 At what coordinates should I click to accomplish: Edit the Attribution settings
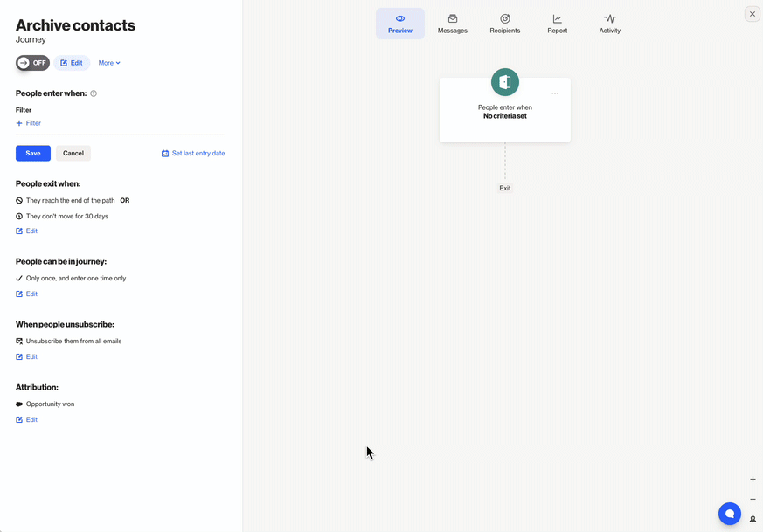pyautogui.click(x=27, y=419)
